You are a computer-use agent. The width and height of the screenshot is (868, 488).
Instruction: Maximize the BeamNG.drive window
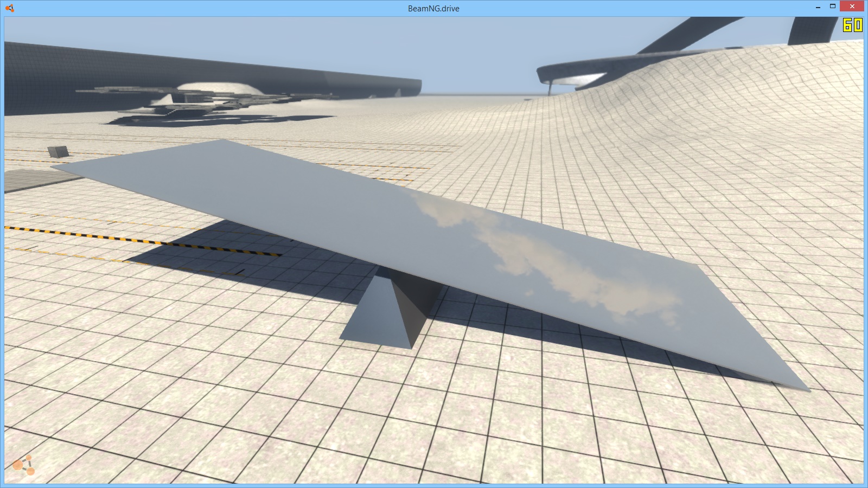click(x=832, y=7)
